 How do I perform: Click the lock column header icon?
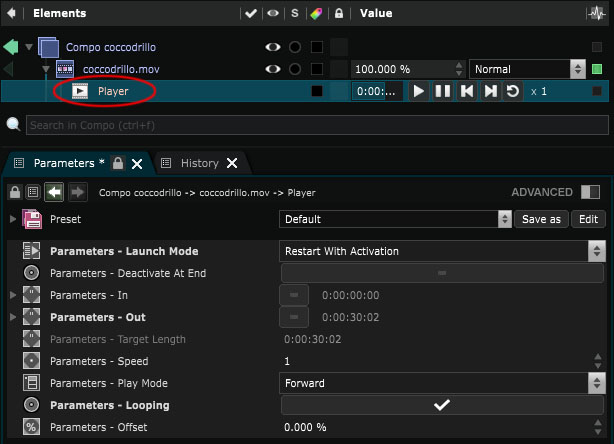pos(339,13)
